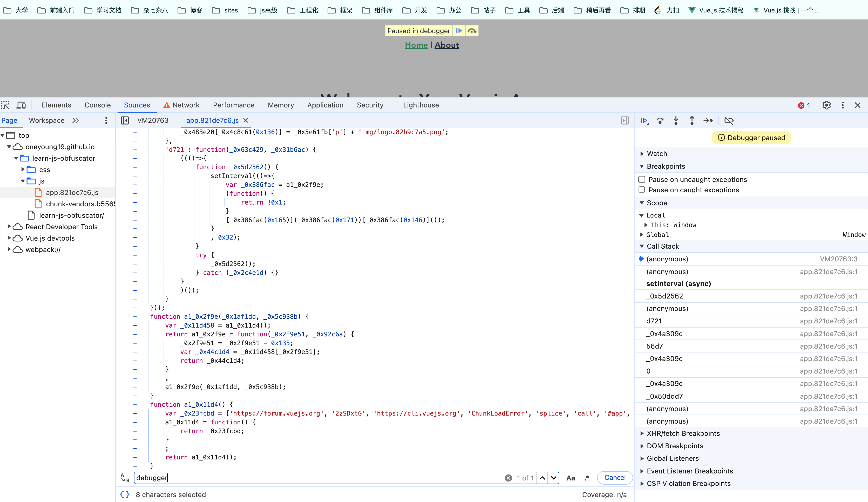Click Step over next function call icon
The width and height of the screenshot is (868, 502).
click(x=660, y=121)
